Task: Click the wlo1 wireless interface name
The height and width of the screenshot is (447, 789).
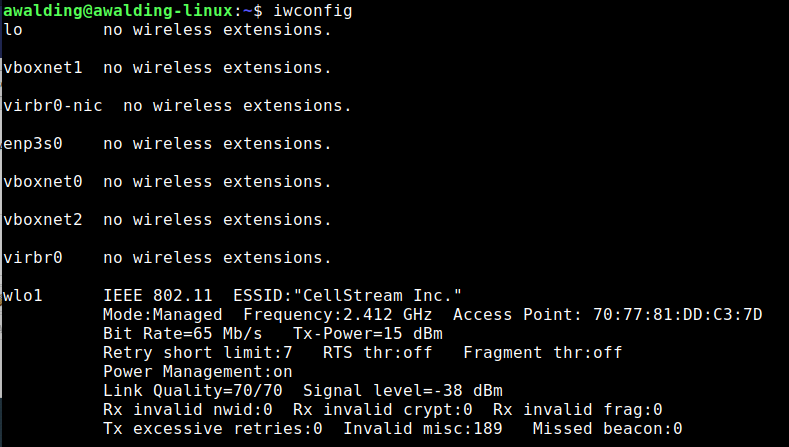Action: tap(24, 296)
